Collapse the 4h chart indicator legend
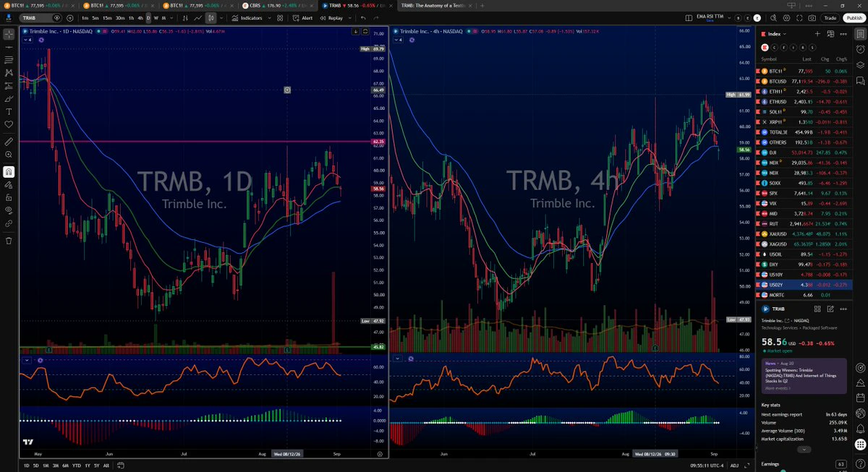The width and height of the screenshot is (868, 472). pyautogui.click(x=399, y=40)
